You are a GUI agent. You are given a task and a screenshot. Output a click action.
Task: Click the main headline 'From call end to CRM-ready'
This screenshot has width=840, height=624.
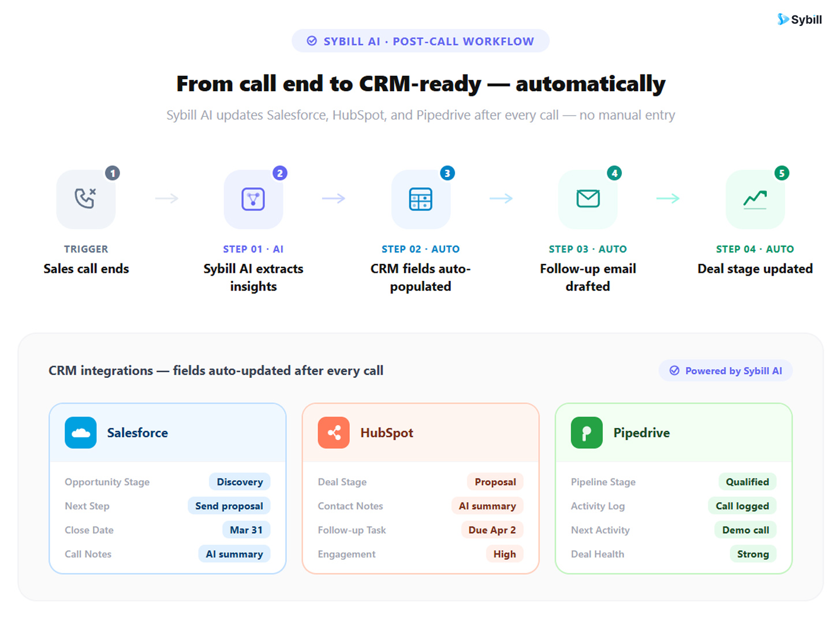pos(420,84)
